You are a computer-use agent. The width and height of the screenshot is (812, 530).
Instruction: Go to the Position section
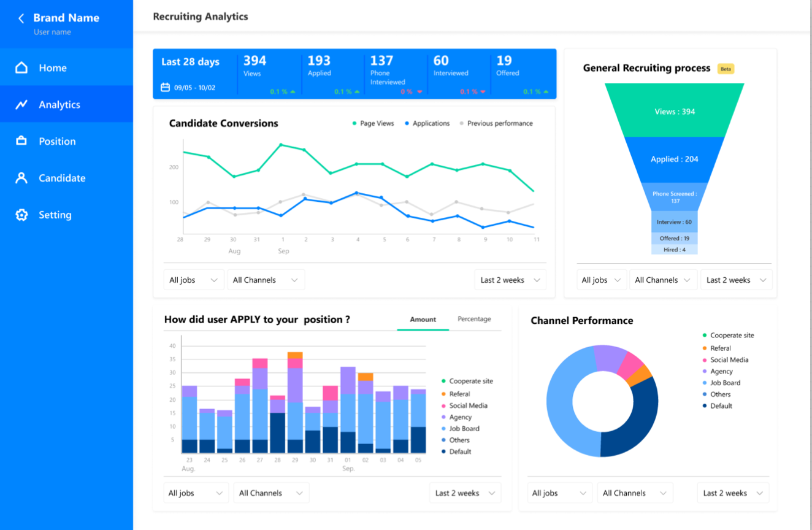click(x=66, y=141)
